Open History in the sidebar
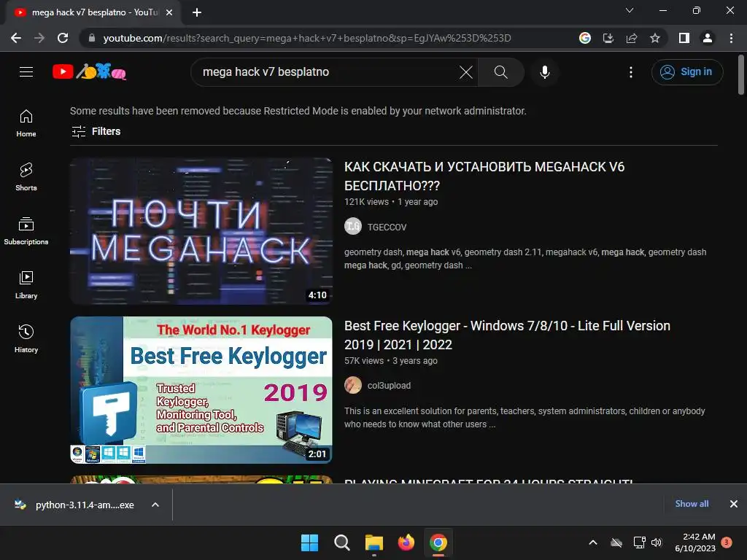 click(26, 338)
